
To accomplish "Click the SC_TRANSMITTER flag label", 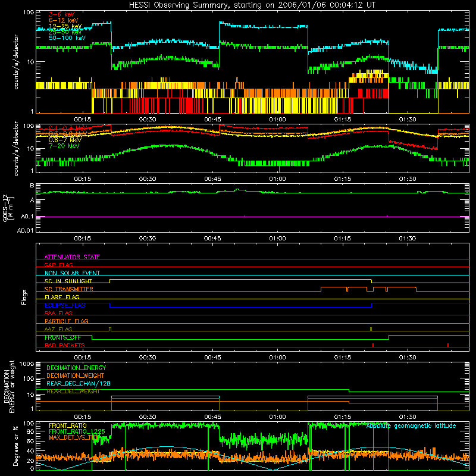I will [68, 289].
